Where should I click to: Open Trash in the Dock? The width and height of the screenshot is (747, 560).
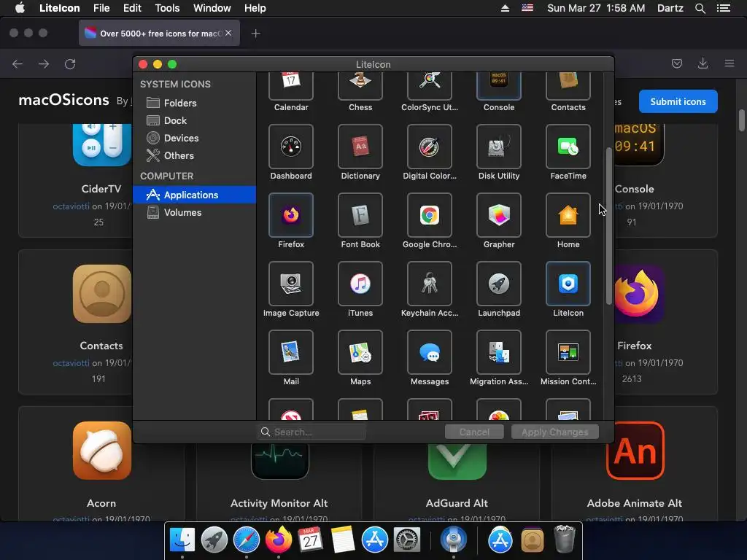(565, 539)
